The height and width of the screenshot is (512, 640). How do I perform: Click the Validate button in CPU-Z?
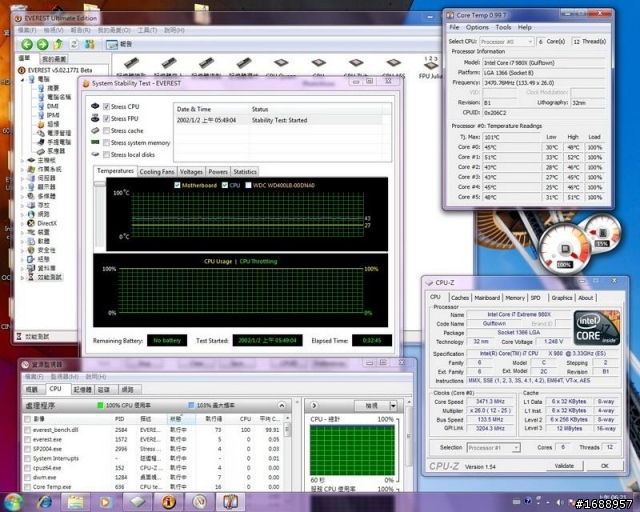point(564,466)
